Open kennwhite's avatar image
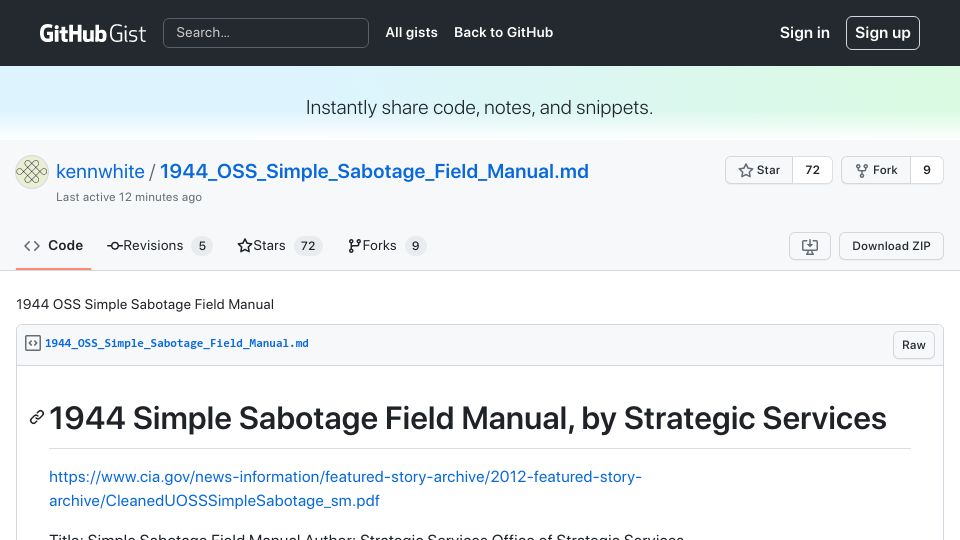Image resolution: width=960 pixels, height=540 pixels. coord(32,172)
